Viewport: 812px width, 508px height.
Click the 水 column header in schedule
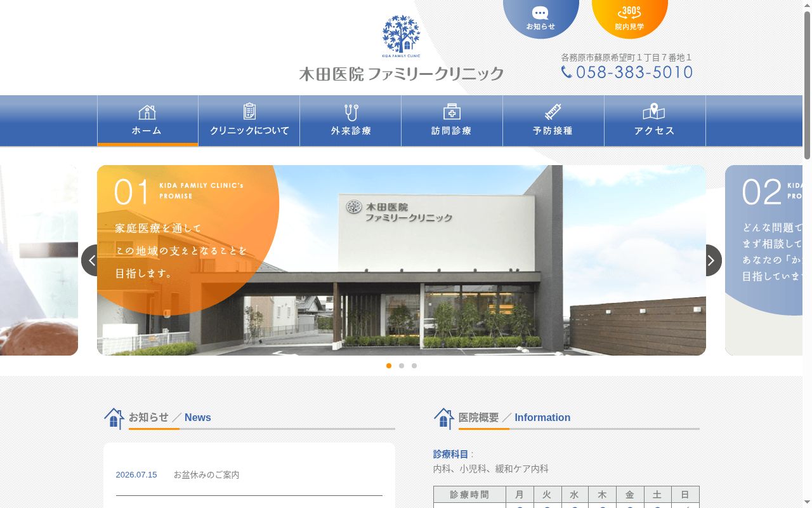point(574,495)
